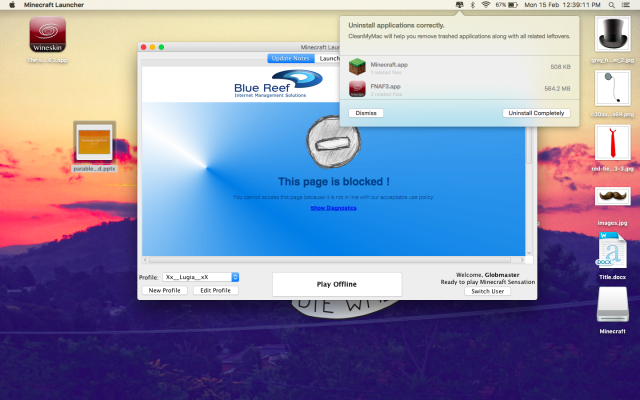
Task: Click the Bluetooth status icon
Action: [473, 5]
